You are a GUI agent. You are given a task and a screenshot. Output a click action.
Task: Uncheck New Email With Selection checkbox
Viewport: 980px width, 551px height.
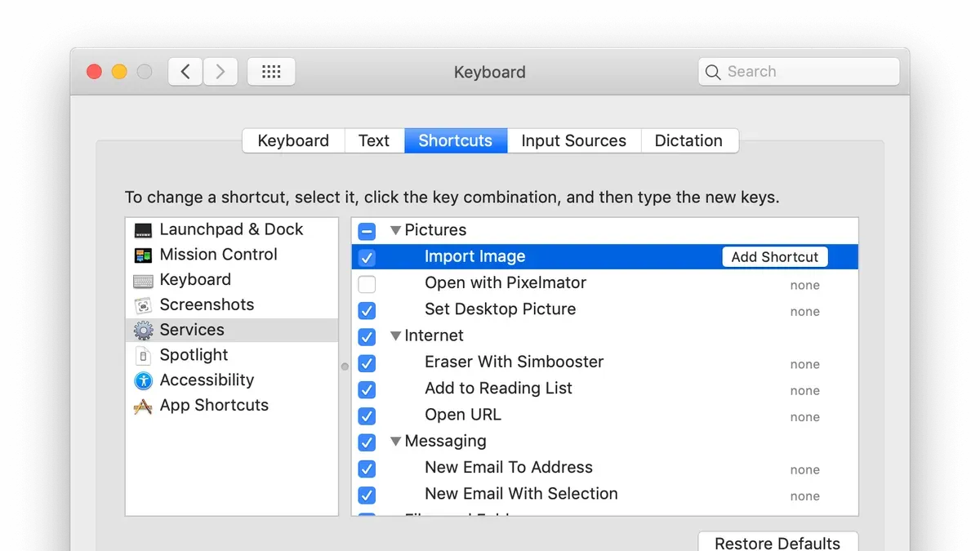tap(367, 495)
